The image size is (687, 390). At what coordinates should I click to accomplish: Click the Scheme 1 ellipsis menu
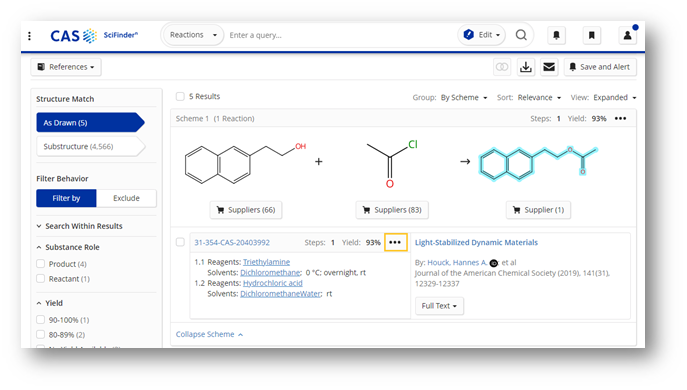(x=620, y=118)
